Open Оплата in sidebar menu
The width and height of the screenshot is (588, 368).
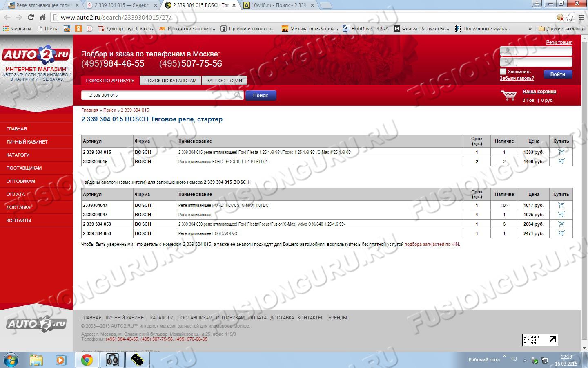click(x=16, y=194)
